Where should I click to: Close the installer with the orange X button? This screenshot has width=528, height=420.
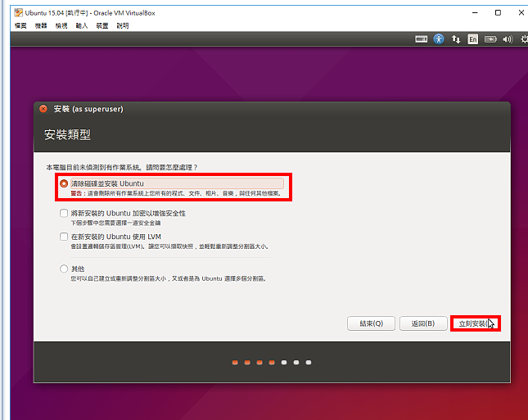click(x=43, y=109)
